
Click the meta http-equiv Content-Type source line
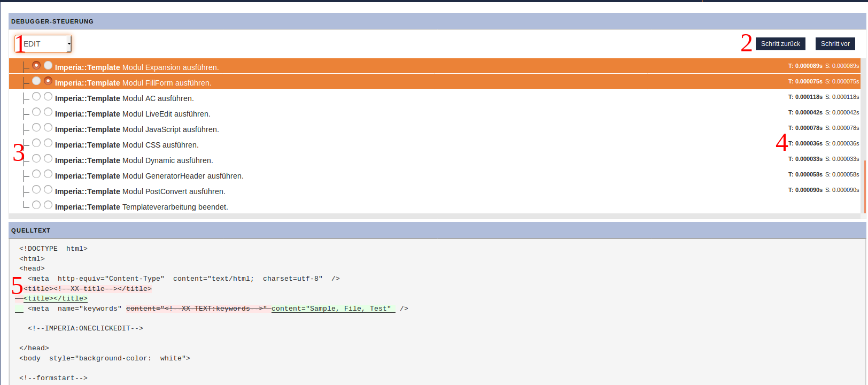(184, 279)
